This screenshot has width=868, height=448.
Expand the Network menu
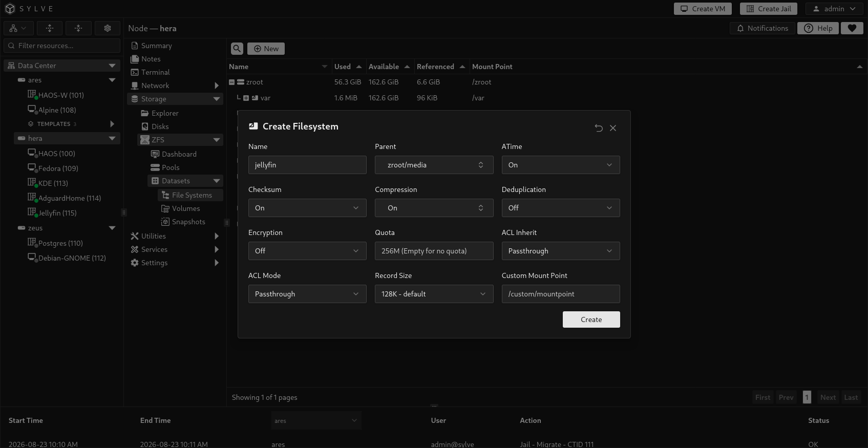175,86
